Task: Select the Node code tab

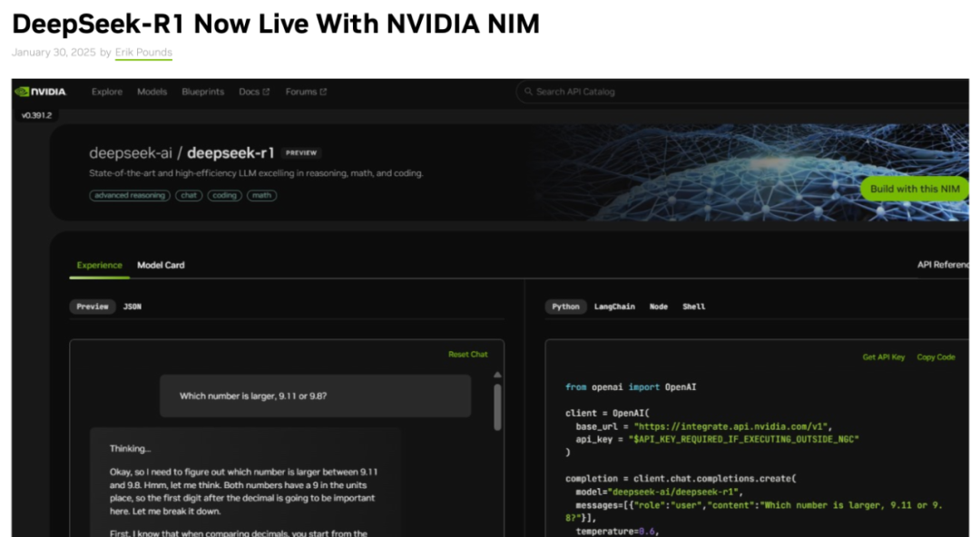Action: coord(659,307)
